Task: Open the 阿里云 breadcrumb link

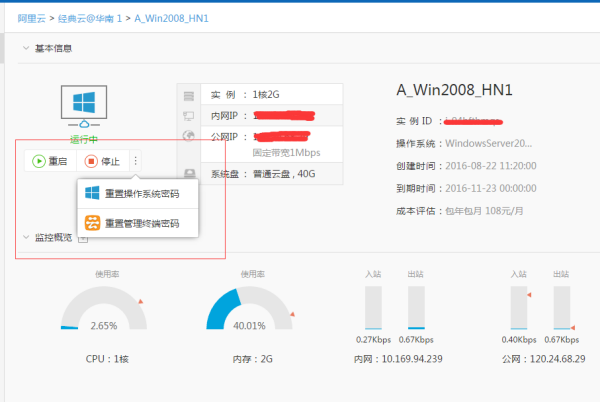Action: tap(31, 18)
